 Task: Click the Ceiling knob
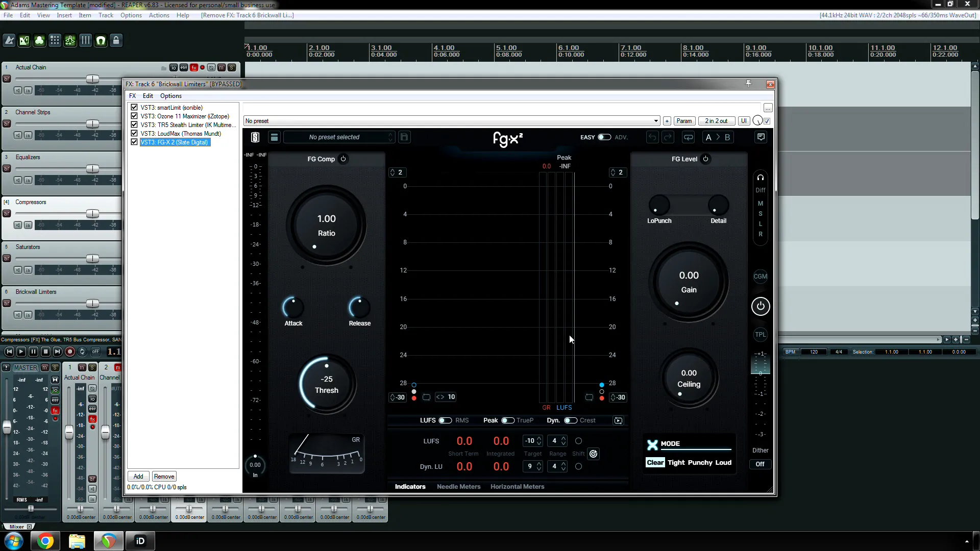689,379
